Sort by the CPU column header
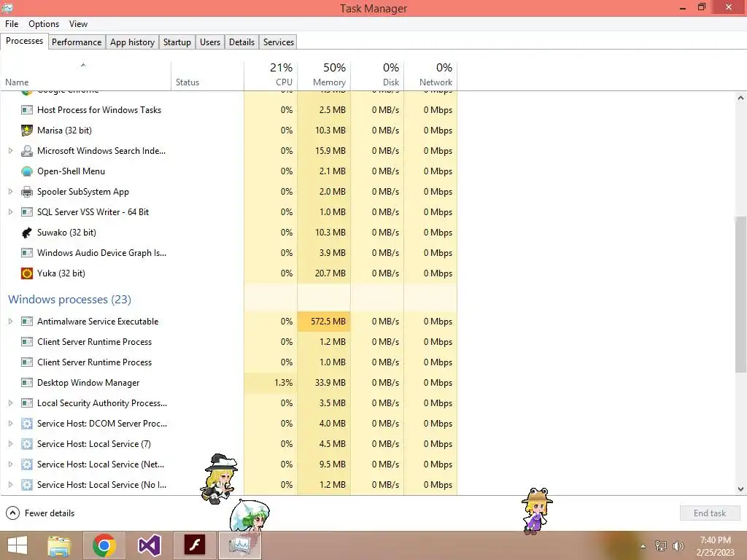This screenshot has width=747, height=560. tap(271, 75)
